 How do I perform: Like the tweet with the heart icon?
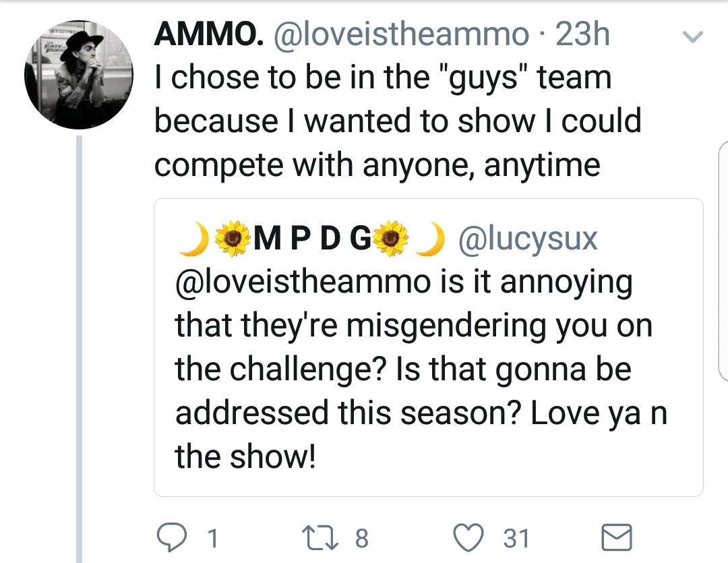coord(468,537)
